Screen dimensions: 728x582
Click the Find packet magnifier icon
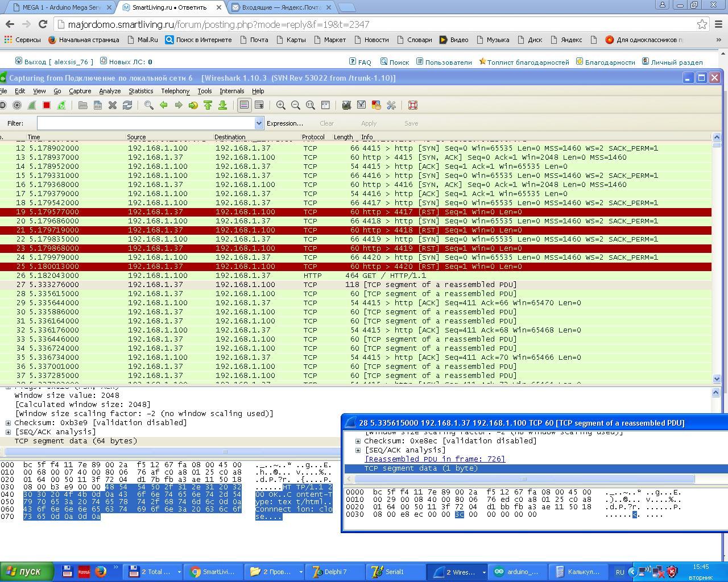pos(149,105)
